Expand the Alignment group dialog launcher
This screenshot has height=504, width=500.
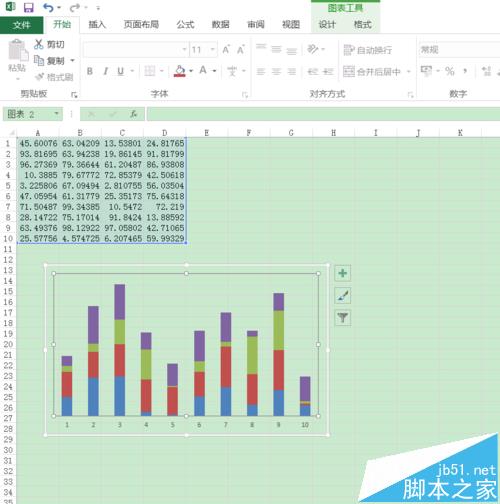pos(410,95)
